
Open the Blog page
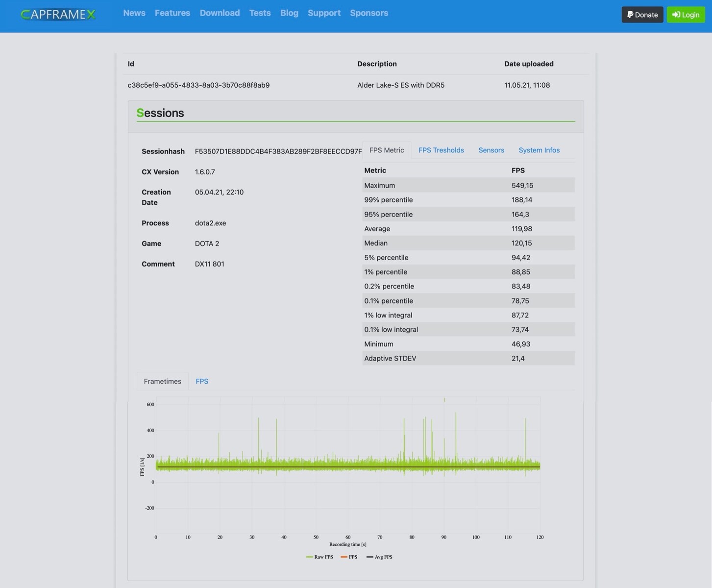pyautogui.click(x=289, y=13)
